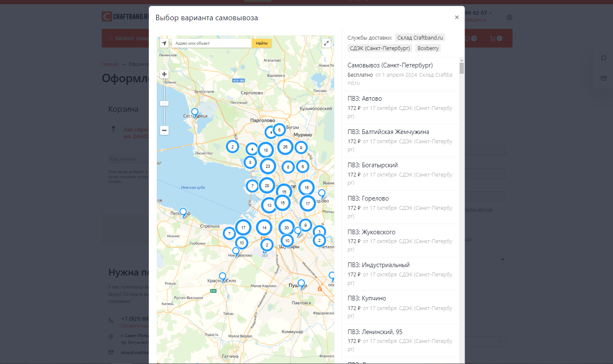Focus the address or object search field

click(212, 43)
